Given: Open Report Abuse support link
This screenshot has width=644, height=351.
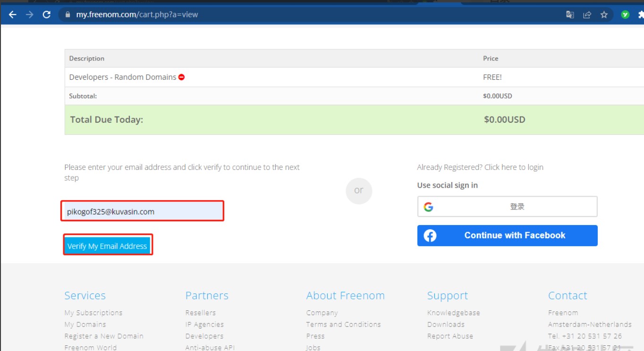Looking at the screenshot, I should pyautogui.click(x=450, y=336).
